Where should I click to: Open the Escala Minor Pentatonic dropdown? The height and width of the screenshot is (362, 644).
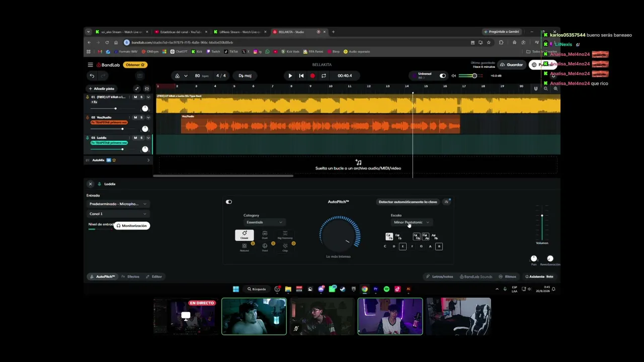(x=412, y=222)
